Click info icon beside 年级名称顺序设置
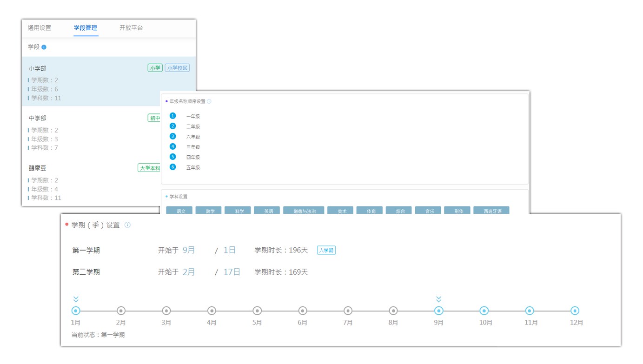643x364 pixels. [209, 101]
